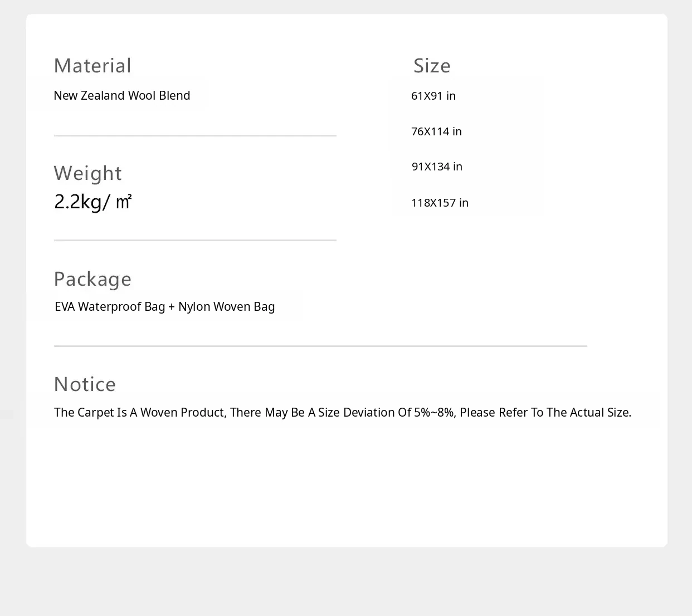Screen dimensions: 692x616
Task: Click the Nylon Woven Bag text
Action: pyautogui.click(x=227, y=307)
